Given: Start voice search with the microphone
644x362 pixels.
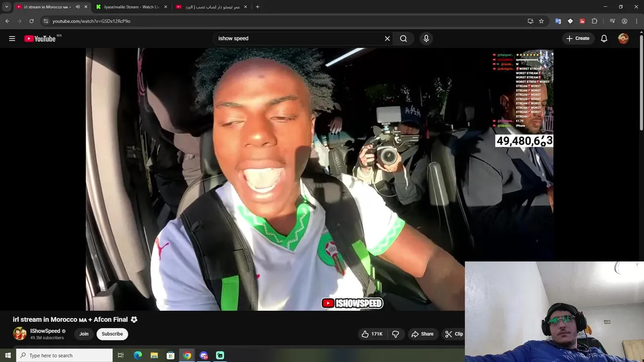Looking at the screenshot, I should pos(426,38).
